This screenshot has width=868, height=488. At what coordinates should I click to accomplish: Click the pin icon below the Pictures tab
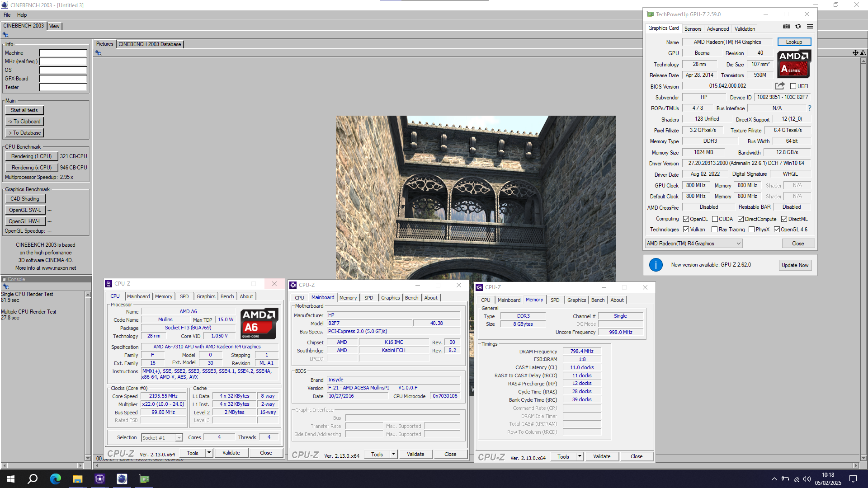98,53
